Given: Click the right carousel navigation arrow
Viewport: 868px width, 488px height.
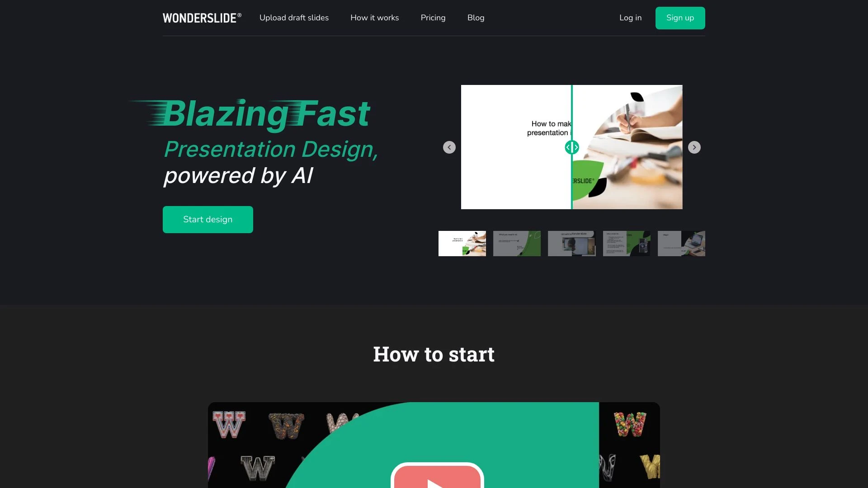Looking at the screenshot, I should pyautogui.click(x=694, y=147).
